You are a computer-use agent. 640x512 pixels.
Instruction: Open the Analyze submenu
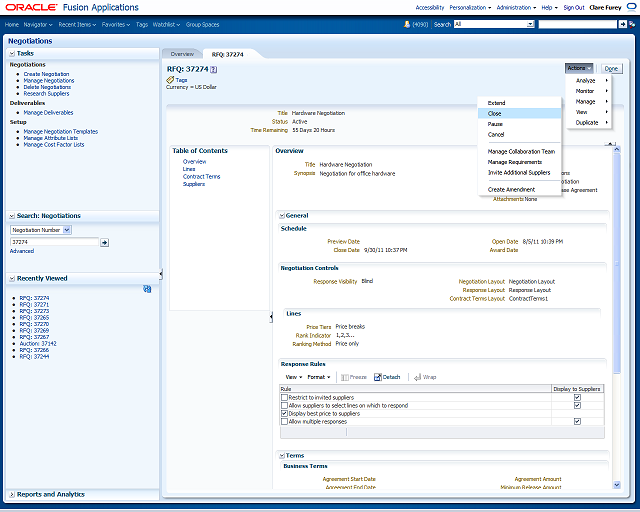coord(589,80)
